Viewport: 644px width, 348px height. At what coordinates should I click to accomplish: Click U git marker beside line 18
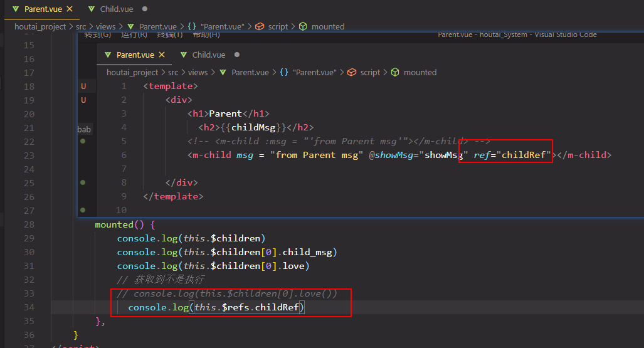(x=83, y=87)
